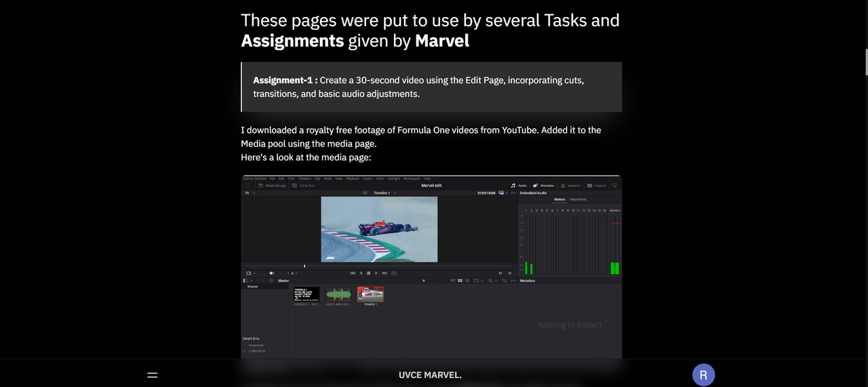Image resolution: width=868 pixels, height=387 pixels.
Task: Open media pool sort order icon
Action: point(505,281)
